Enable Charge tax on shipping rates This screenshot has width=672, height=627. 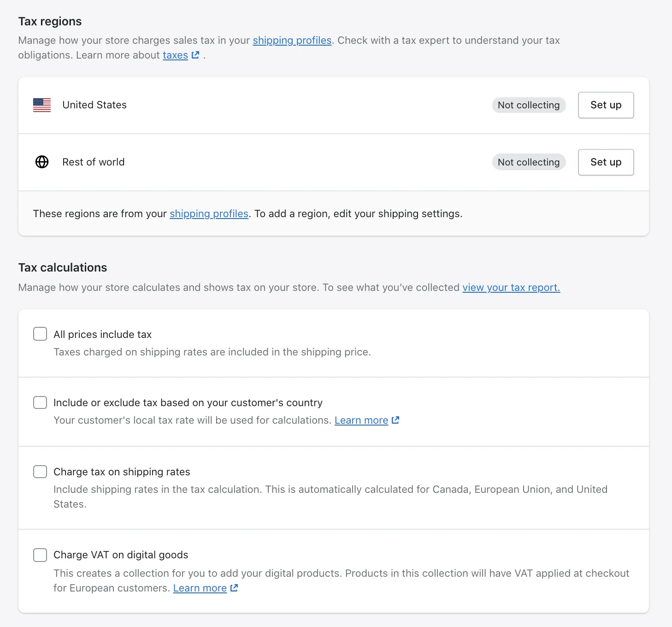pos(40,471)
